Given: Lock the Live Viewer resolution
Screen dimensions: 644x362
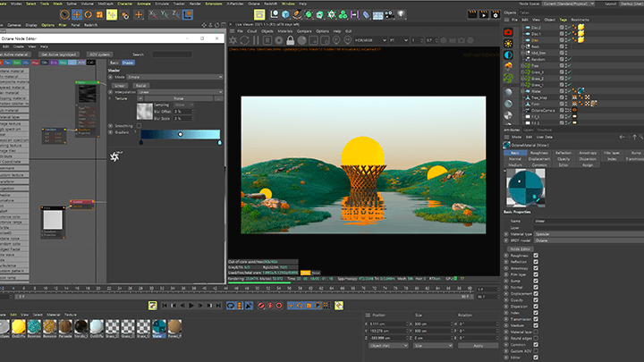Looking at the screenshot, I should click(291, 40).
